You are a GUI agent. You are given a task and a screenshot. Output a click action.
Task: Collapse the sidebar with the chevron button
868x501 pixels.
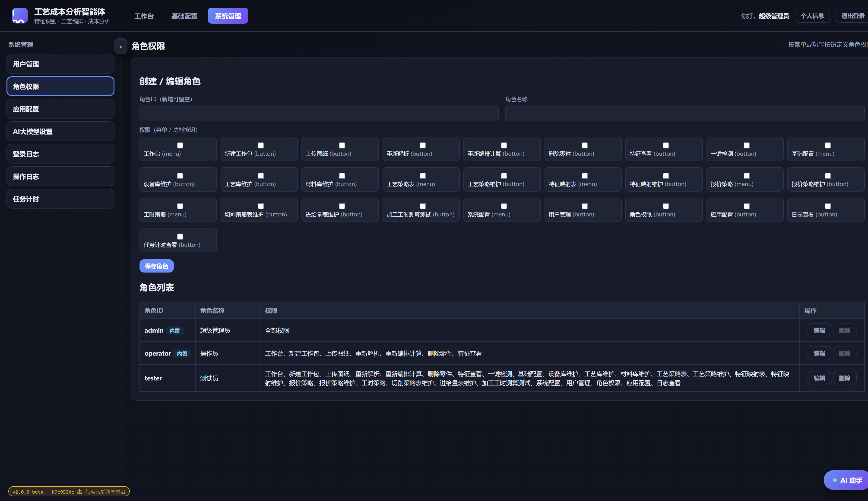121,46
